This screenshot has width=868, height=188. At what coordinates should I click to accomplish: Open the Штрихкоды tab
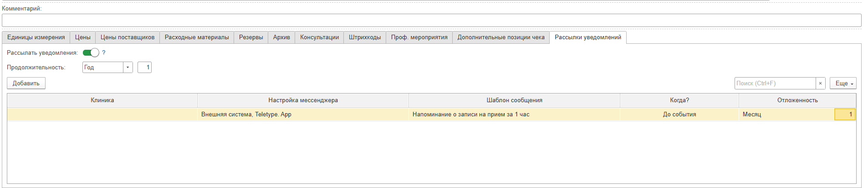(364, 37)
